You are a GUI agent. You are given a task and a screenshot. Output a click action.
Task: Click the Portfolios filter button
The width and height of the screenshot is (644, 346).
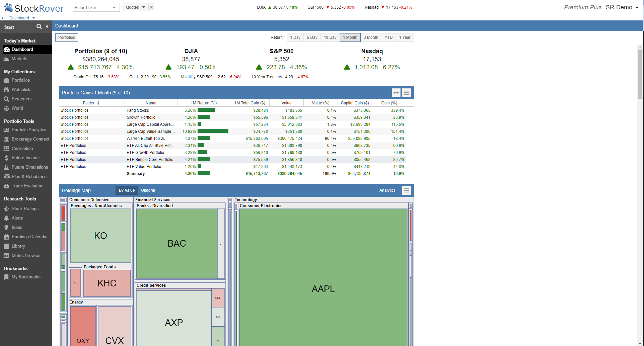pyautogui.click(x=67, y=37)
